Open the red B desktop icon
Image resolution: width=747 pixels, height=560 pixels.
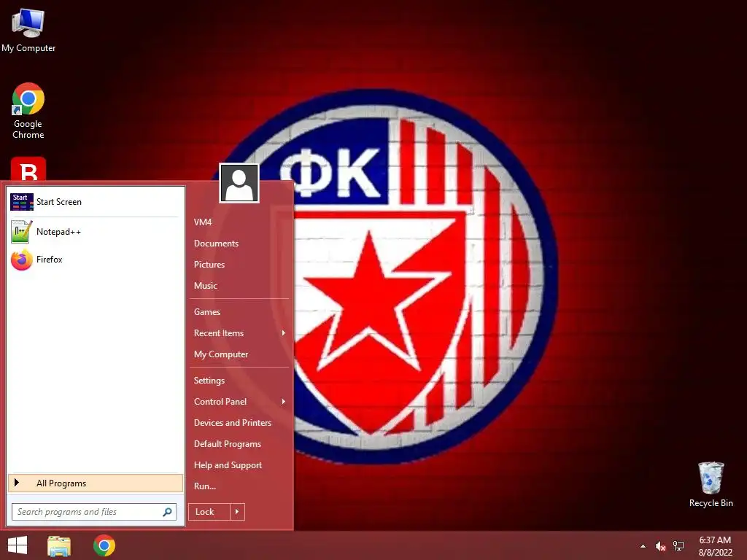pyautogui.click(x=28, y=169)
